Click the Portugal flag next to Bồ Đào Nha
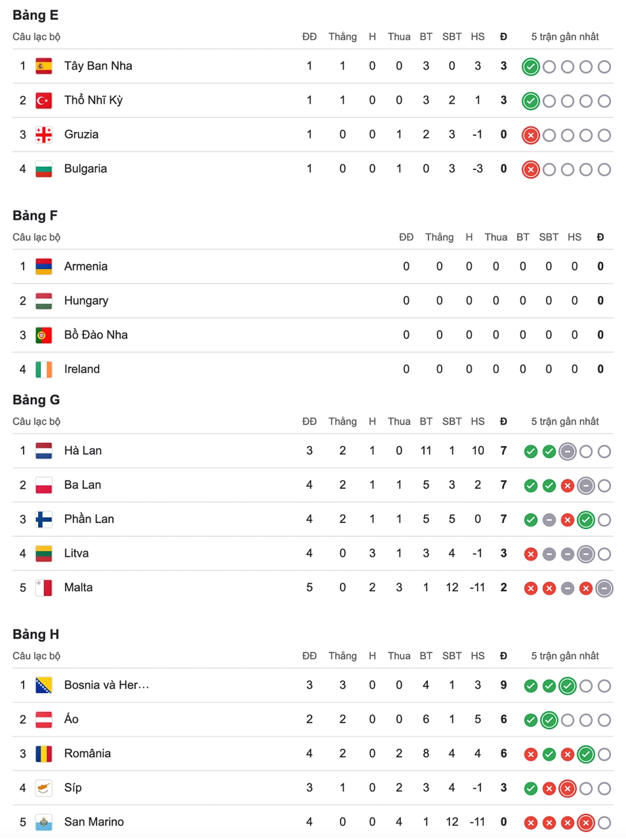 tap(44, 335)
